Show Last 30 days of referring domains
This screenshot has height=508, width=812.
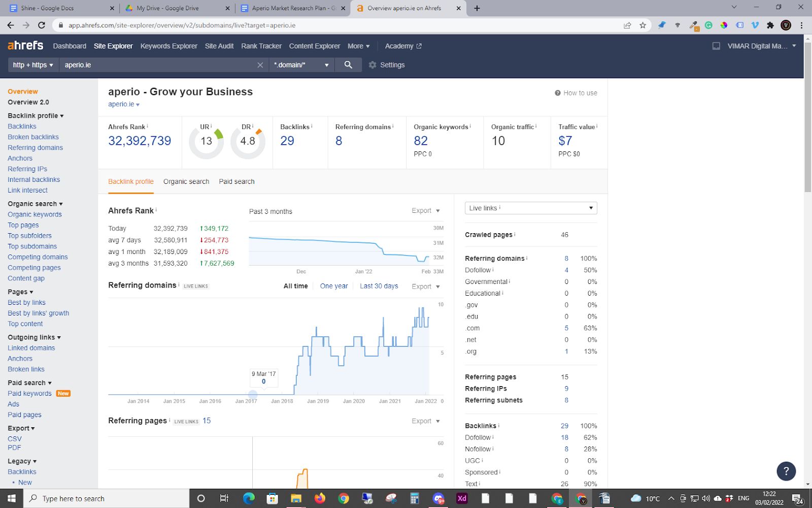379,286
